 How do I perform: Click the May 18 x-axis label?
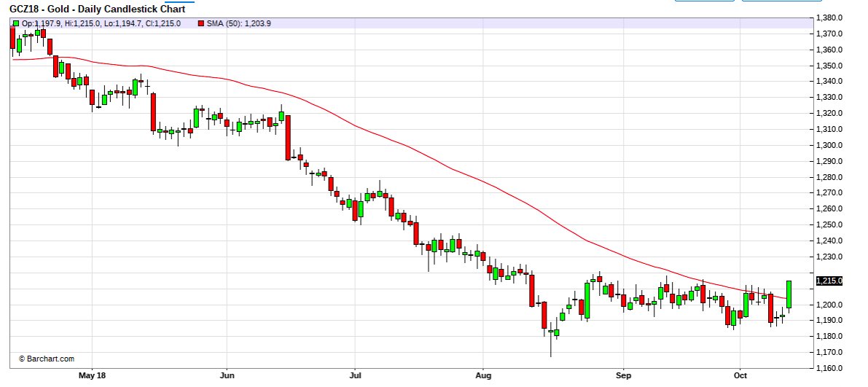[92, 375]
